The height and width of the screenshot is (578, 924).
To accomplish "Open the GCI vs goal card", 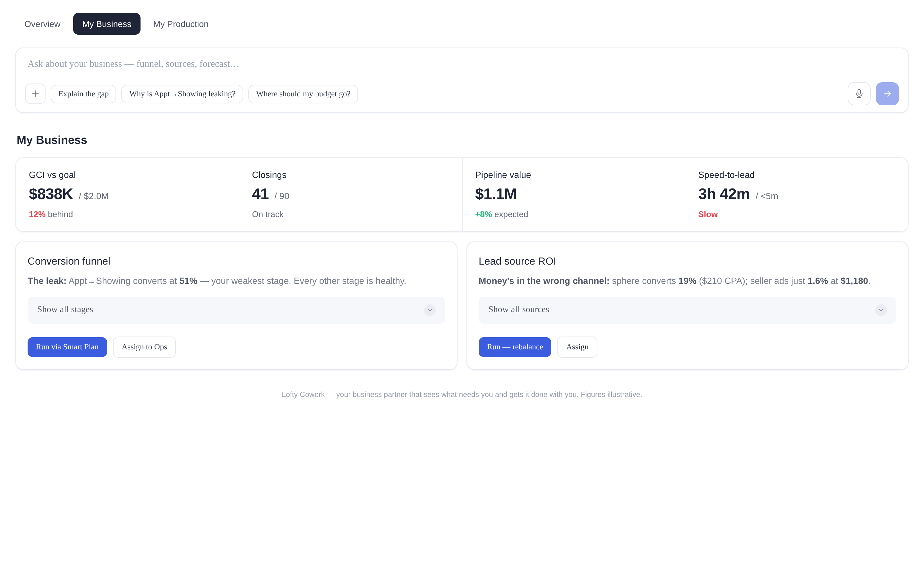I will click(127, 195).
